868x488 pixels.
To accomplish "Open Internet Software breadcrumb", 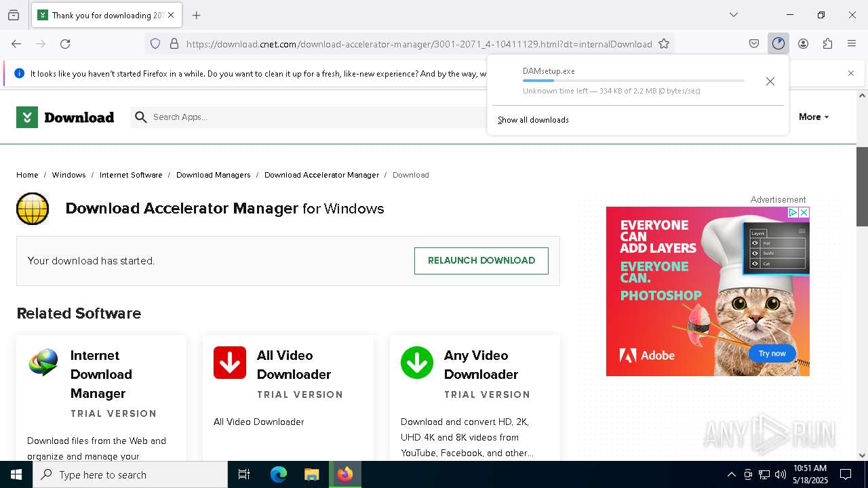I will [131, 175].
